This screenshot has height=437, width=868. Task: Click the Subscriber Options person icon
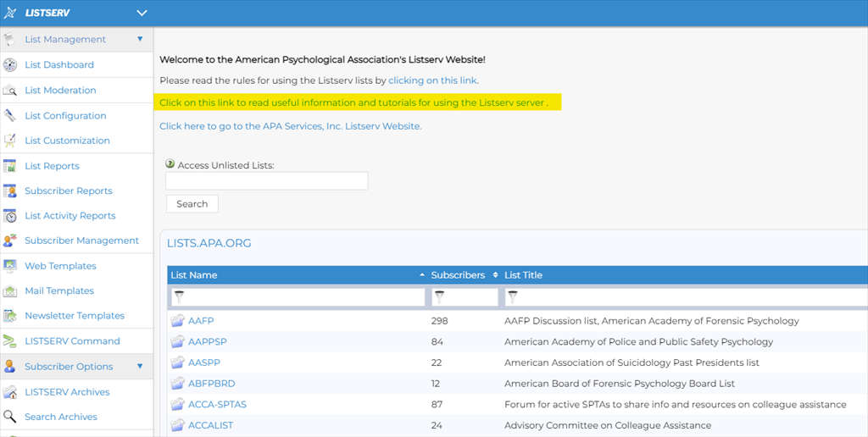pos(9,367)
